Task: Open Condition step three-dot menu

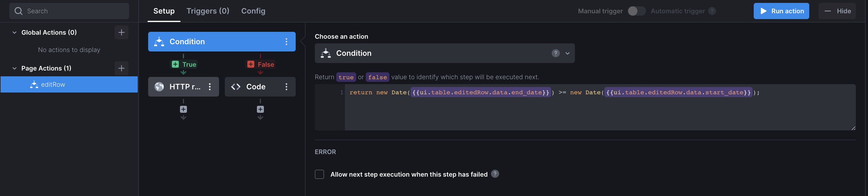Action: point(286,42)
